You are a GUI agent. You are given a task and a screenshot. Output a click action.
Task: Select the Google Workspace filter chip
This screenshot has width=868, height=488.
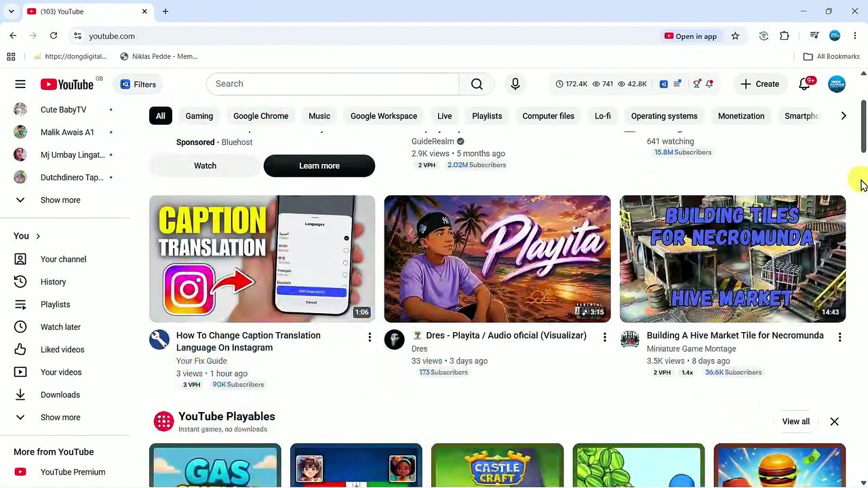coord(384,116)
